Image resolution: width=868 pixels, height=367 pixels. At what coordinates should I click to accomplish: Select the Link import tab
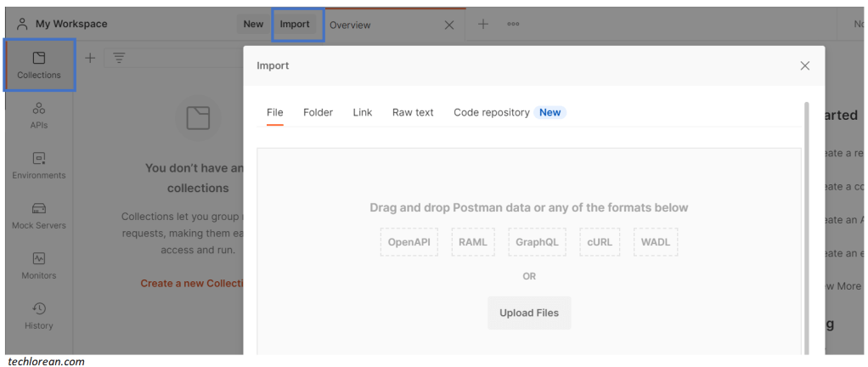point(363,112)
